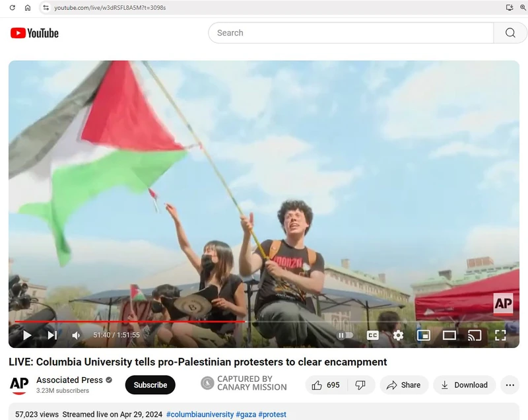Subscribe to Associated Press channel

150,385
